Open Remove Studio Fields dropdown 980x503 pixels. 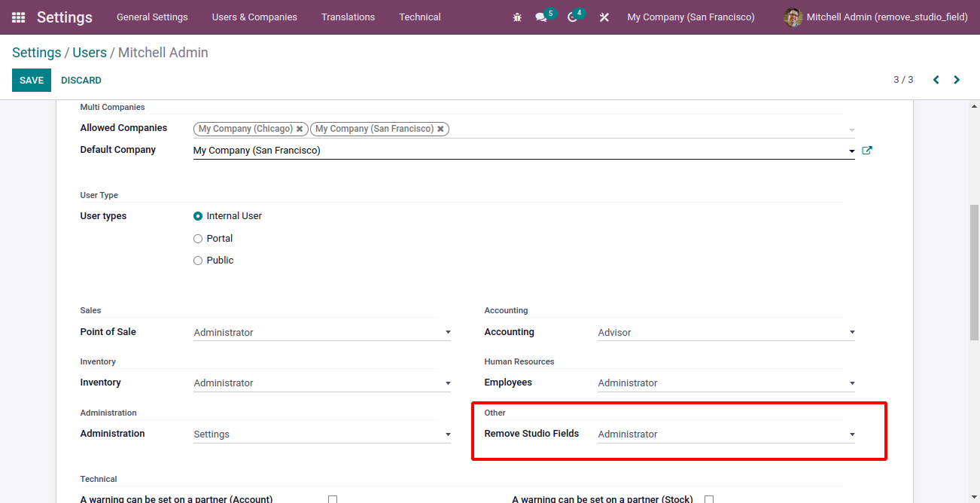coord(726,434)
